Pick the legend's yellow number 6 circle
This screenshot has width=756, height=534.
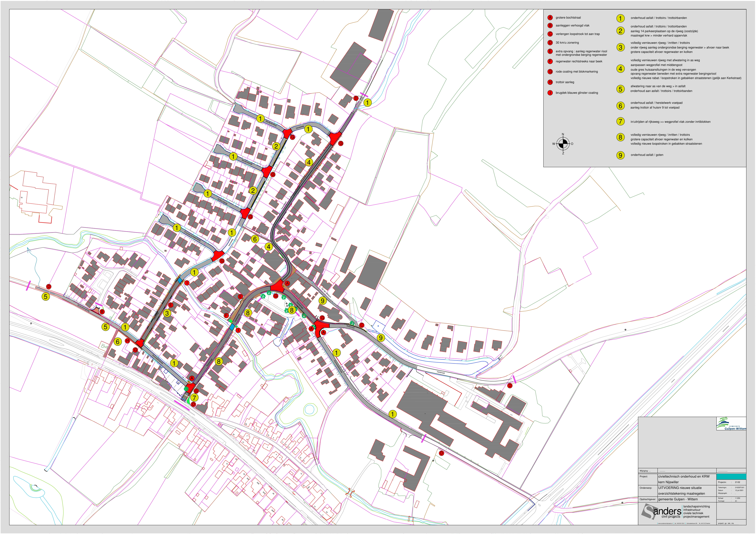[x=620, y=106]
